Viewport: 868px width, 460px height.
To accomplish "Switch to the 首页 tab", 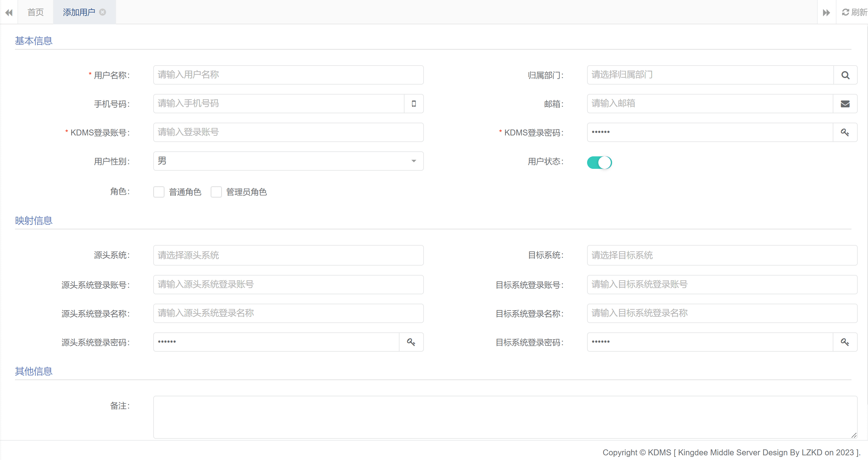I will pyautogui.click(x=35, y=12).
